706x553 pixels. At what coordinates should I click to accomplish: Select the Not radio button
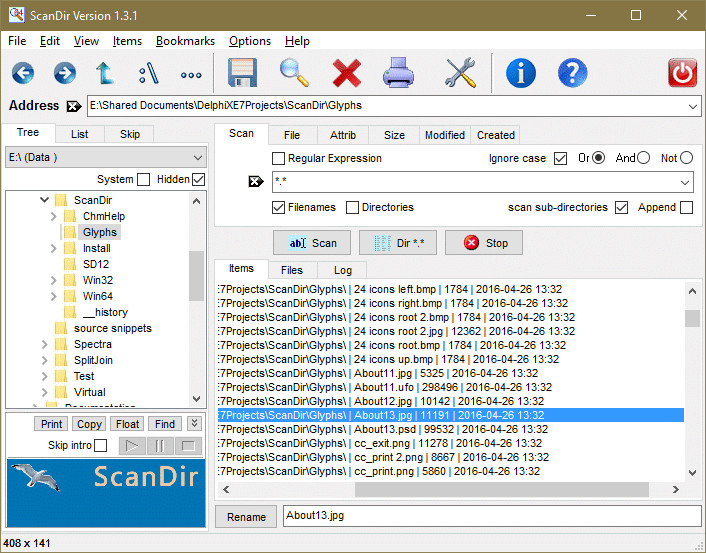tap(686, 158)
